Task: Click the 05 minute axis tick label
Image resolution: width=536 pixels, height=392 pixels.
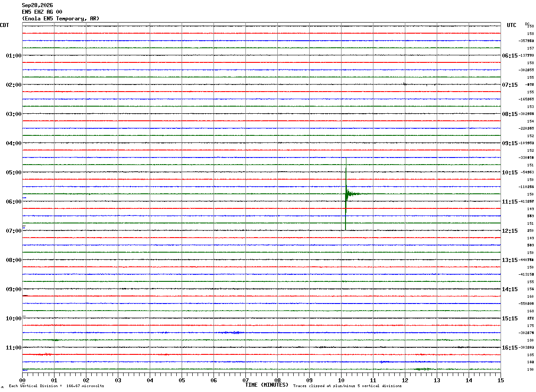Action: pos(182,380)
